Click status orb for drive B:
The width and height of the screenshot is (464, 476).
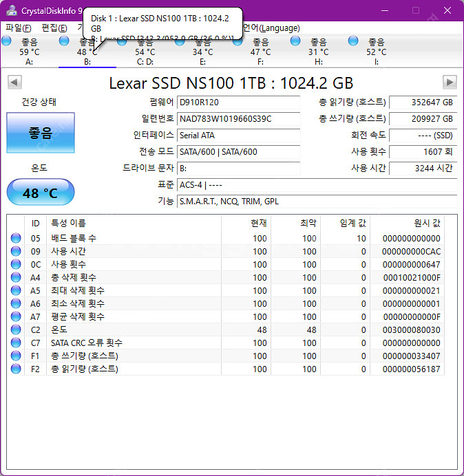click(64, 41)
